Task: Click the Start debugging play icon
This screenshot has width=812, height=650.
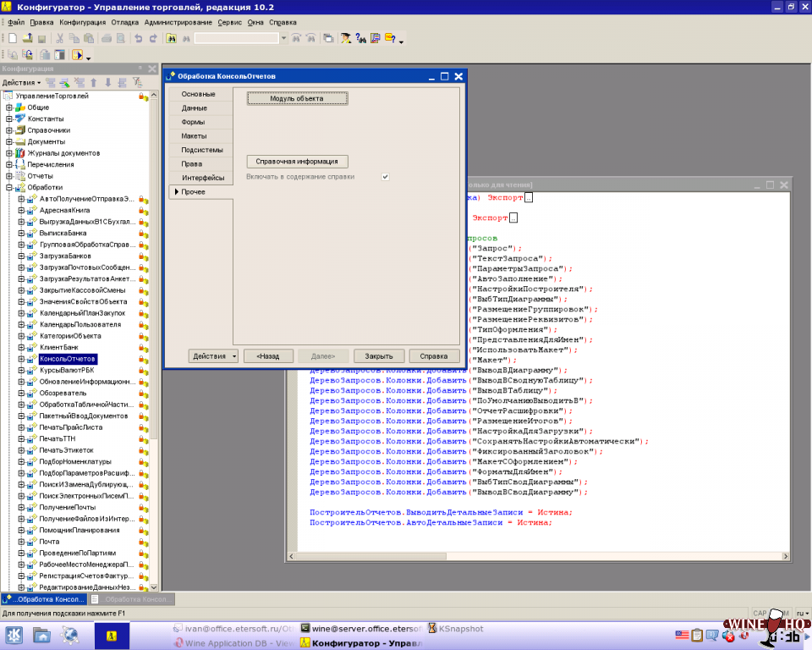Action: tap(77, 55)
